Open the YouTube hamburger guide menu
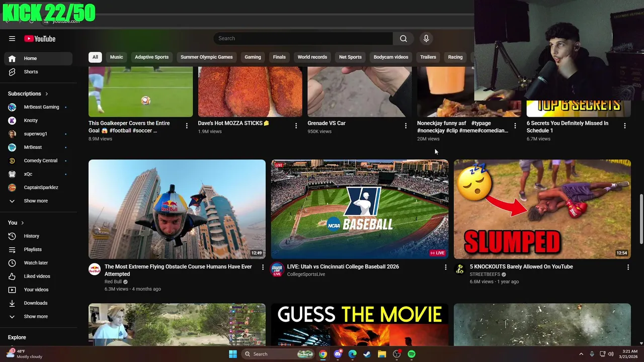Viewport: 644px width, 362px height. click(12, 39)
